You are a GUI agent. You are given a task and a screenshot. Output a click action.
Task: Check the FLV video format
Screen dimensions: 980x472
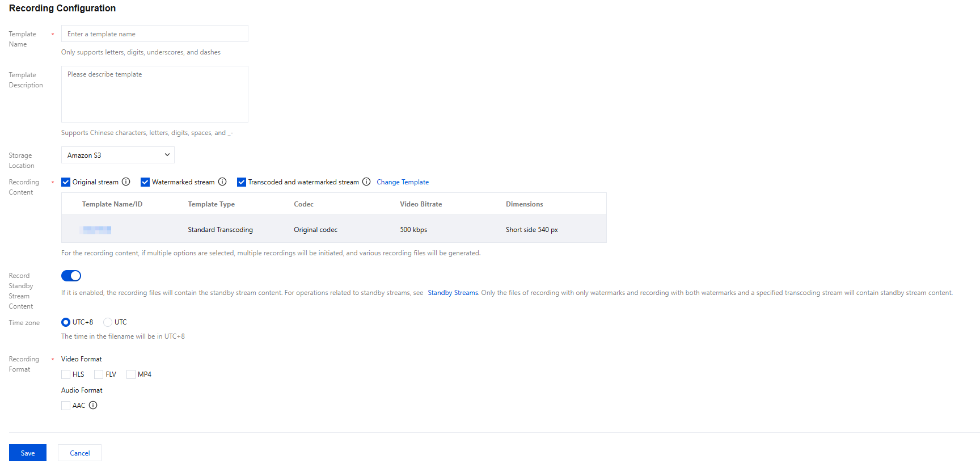tap(99, 374)
